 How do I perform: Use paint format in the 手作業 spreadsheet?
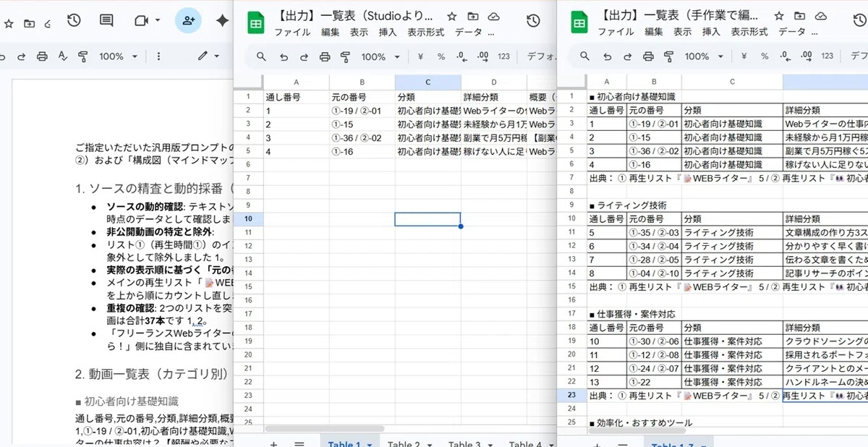(668, 56)
